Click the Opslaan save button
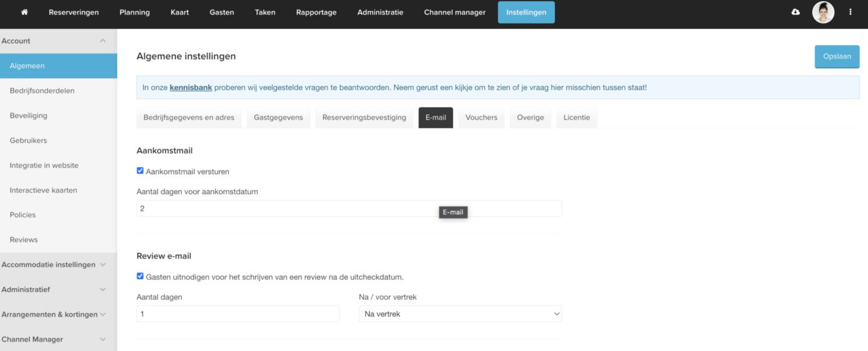868x351 pixels. [x=837, y=57]
